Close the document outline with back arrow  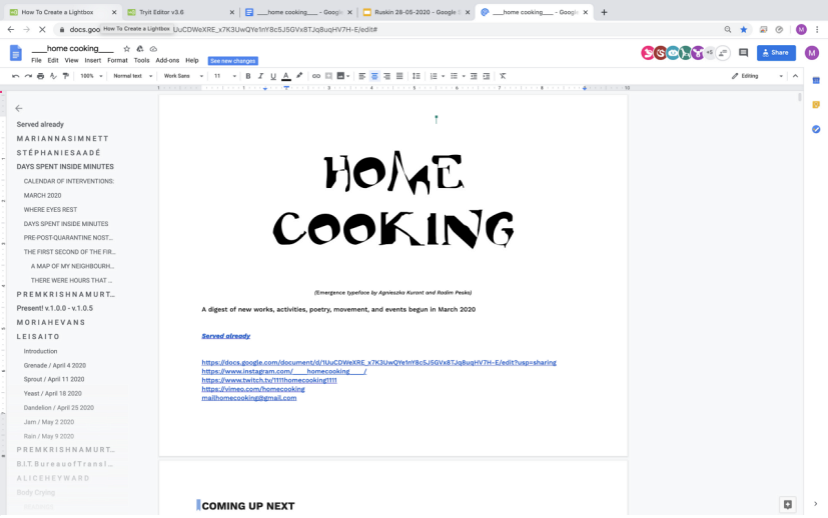click(x=18, y=108)
